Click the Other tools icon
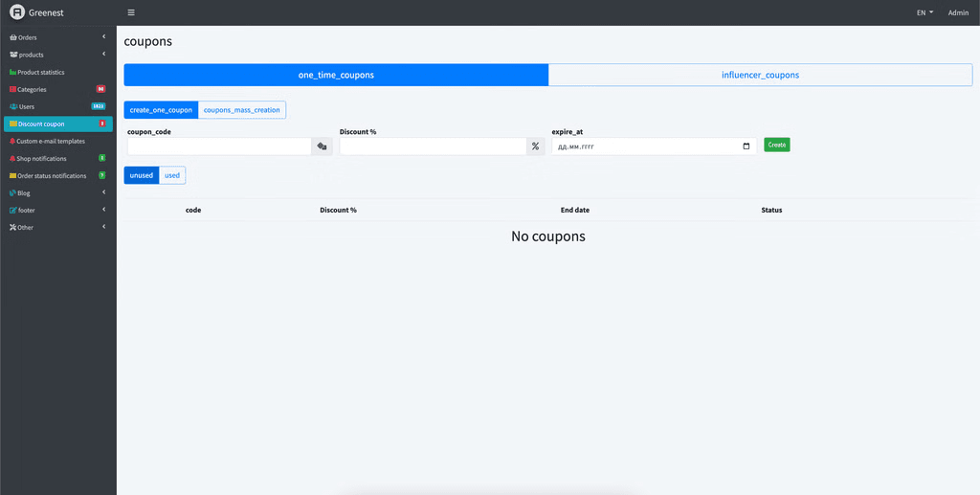This screenshot has width=980, height=495. pos(13,228)
